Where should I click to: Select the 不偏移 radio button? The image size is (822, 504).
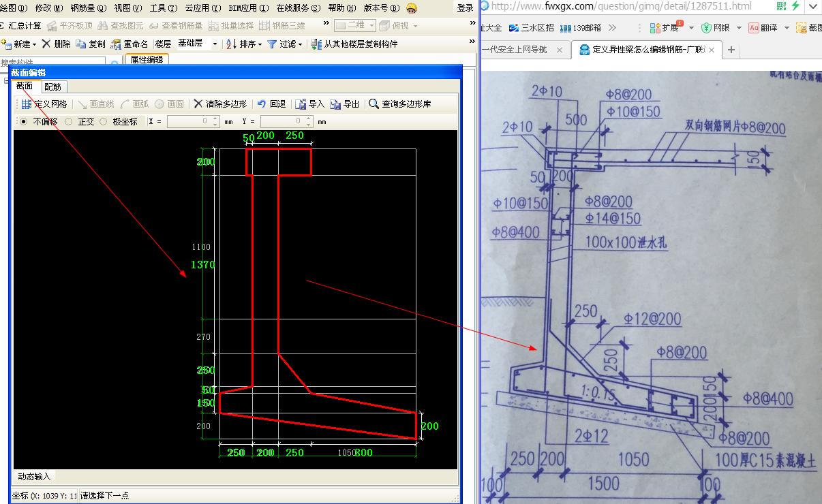(x=23, y=122)
